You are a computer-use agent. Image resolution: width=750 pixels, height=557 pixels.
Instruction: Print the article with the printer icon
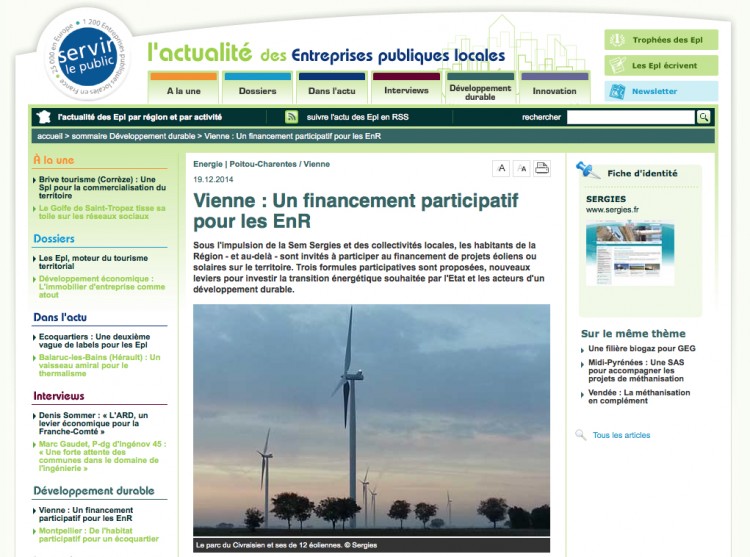coord(542,168)
